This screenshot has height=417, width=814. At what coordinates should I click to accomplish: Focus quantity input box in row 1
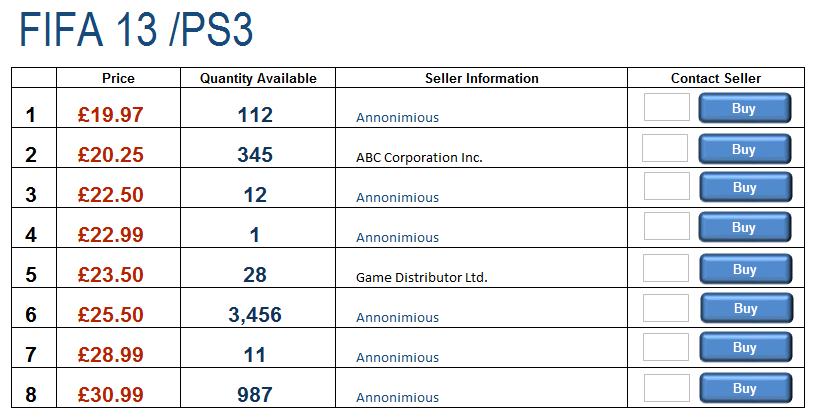point(667,107)
